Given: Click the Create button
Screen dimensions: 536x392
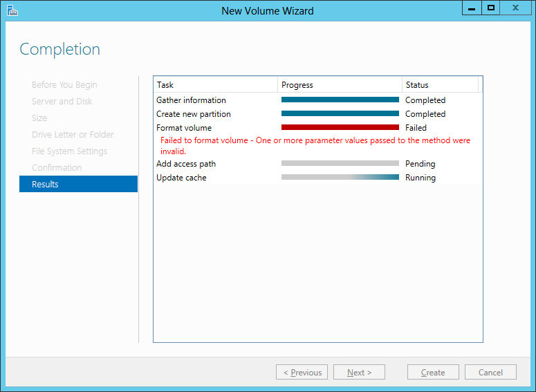Looking at the screenshot, I should pyautogui.click(x=433, y=372).
